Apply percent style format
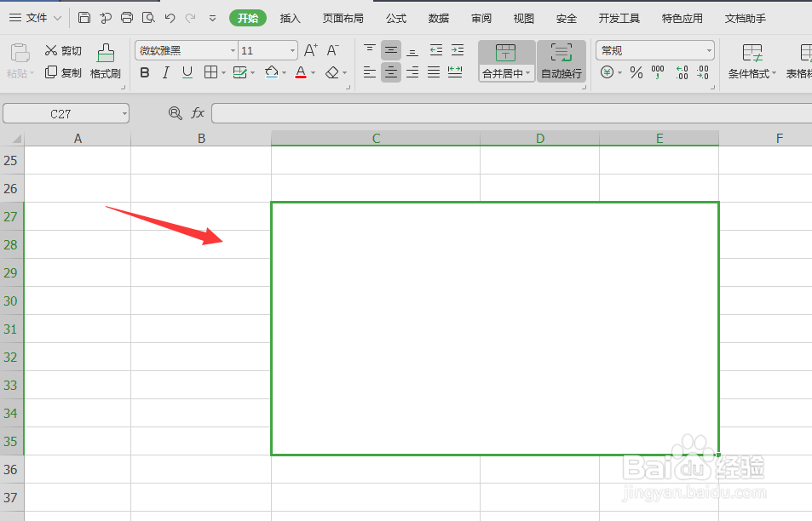 coord(636,72)
